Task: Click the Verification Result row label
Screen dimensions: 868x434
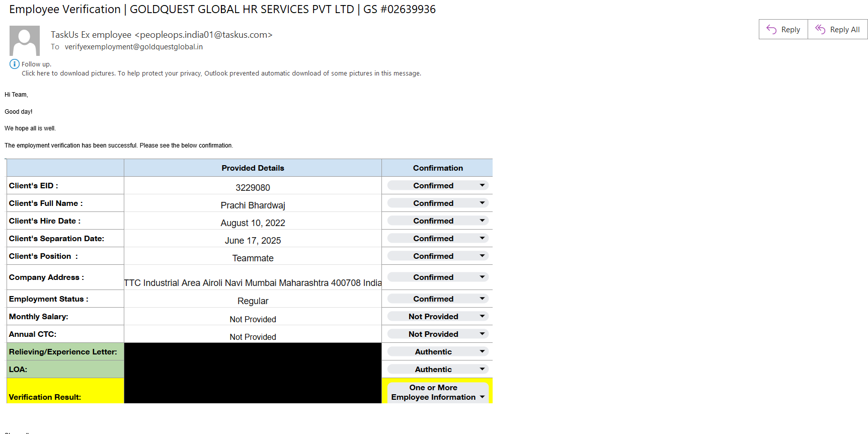Action: pyautogui.click(x=45, y=397)
